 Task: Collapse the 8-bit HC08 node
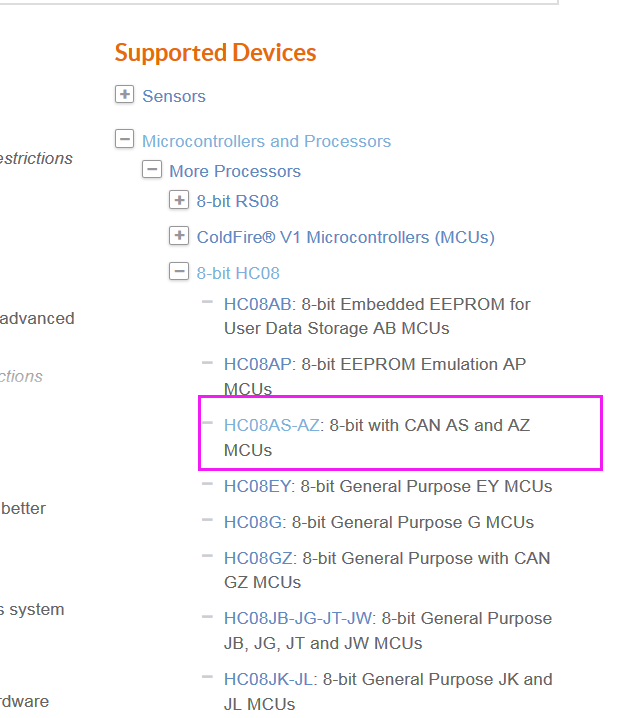[x=179, y=271]
